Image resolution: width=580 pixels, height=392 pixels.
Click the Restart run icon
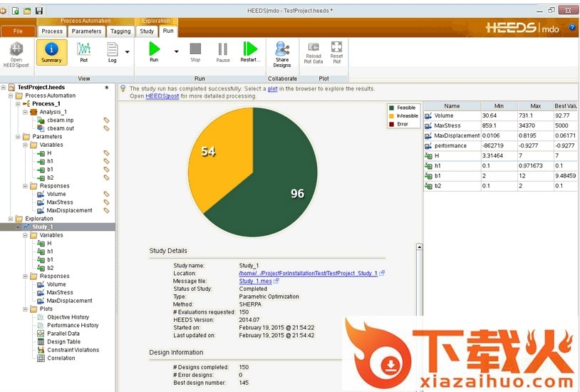tap(249, 49)
